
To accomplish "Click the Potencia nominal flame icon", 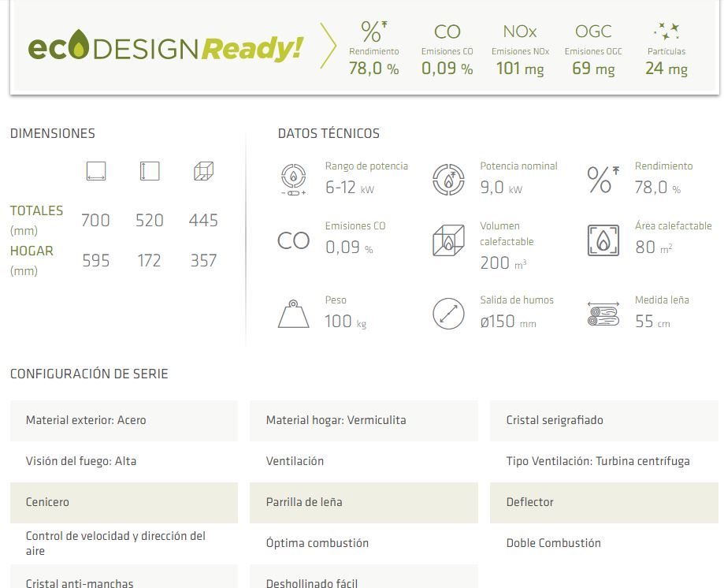I will (448, 179).
